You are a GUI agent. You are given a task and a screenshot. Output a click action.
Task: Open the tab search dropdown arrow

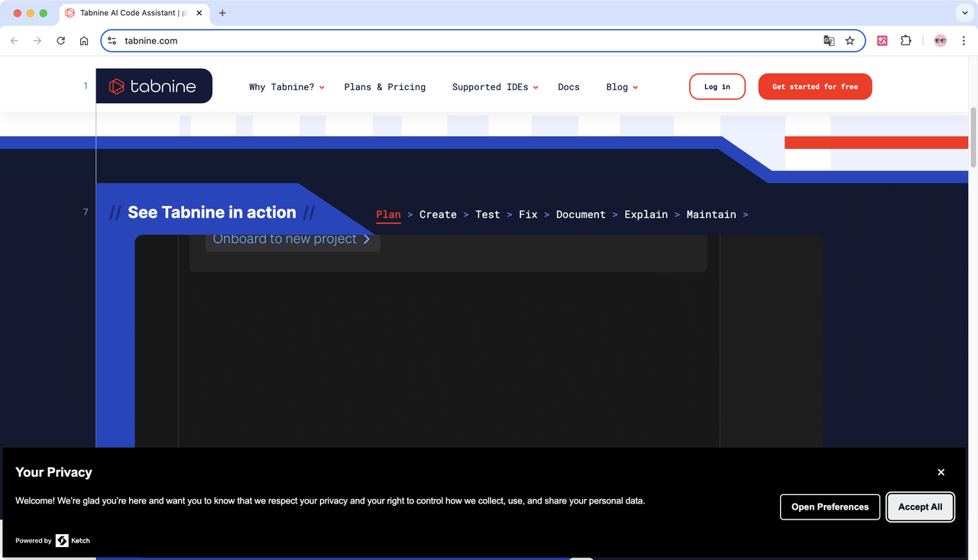(963, 13)
